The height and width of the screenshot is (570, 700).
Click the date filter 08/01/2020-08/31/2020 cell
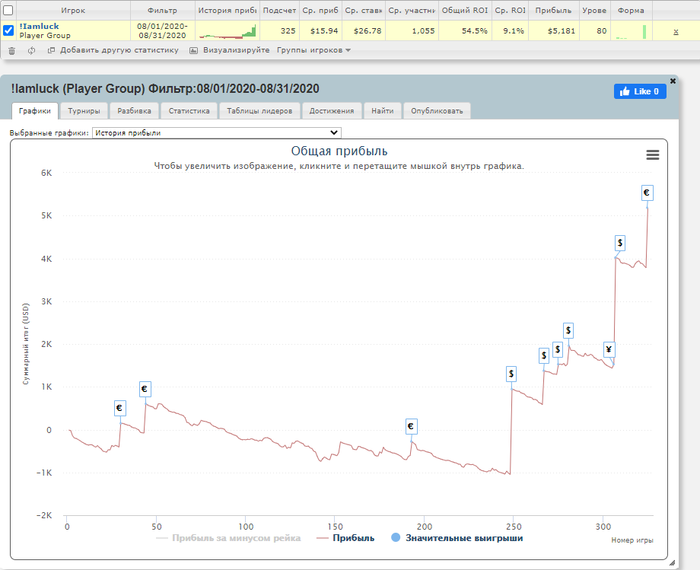pos(162,31)
